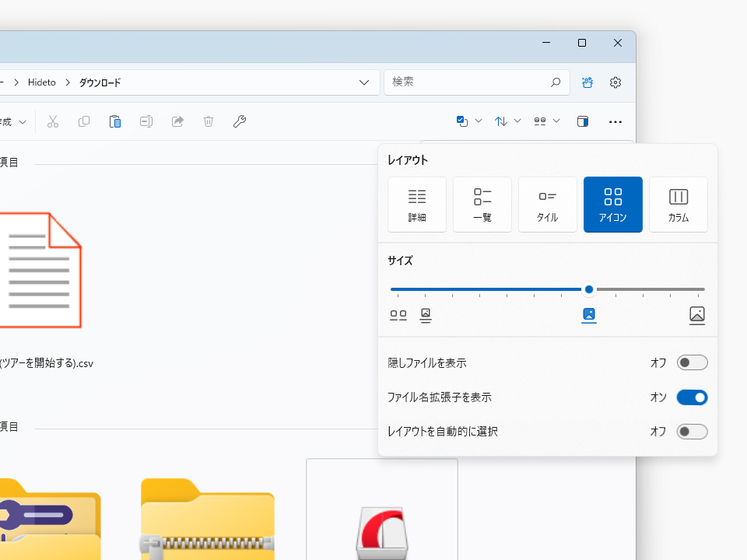Toggle the preview pane icon
The height and width of the screenshot is (560, 747).
[x=582, y=121]
